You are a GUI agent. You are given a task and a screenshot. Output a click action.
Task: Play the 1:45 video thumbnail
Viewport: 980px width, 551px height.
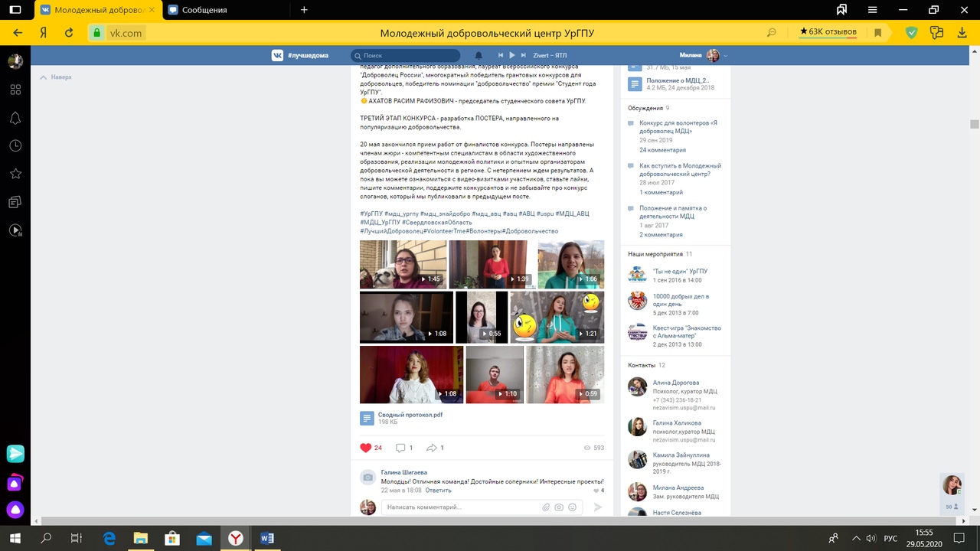click(403, 265)
